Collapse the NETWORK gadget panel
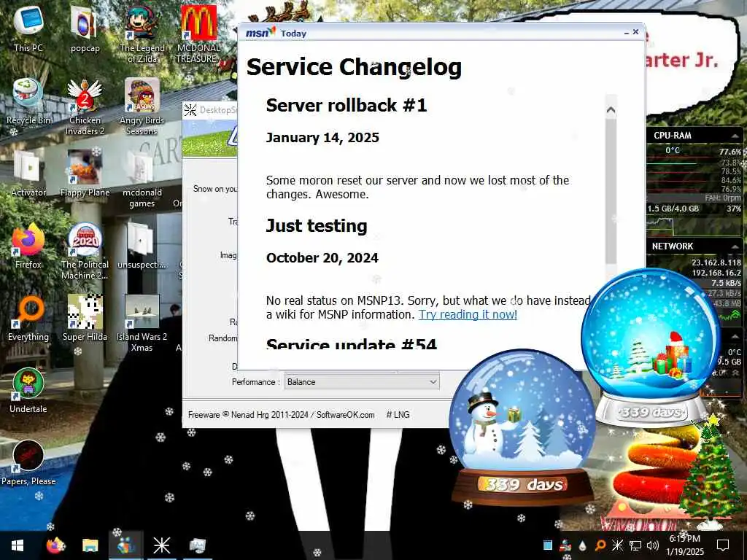The width and height of the screenshot is (747, 560). tap(735, 246)
